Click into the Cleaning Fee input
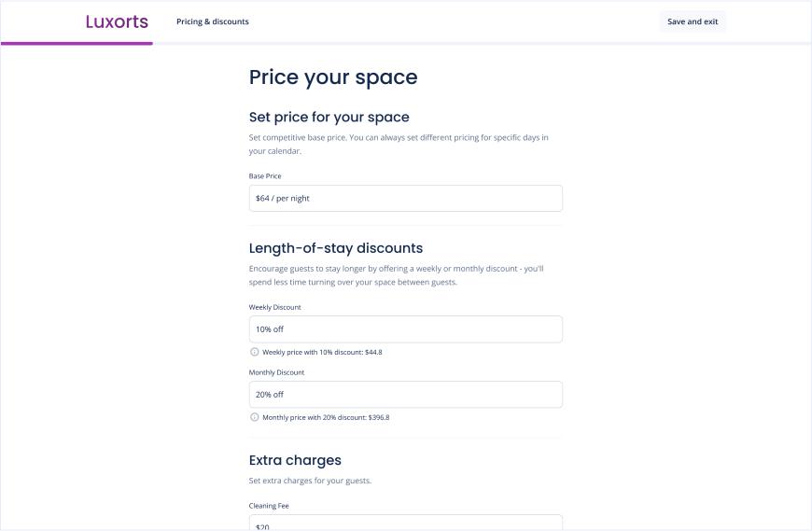The width and height of the screenshot is (812, 531). click(405, 523)
